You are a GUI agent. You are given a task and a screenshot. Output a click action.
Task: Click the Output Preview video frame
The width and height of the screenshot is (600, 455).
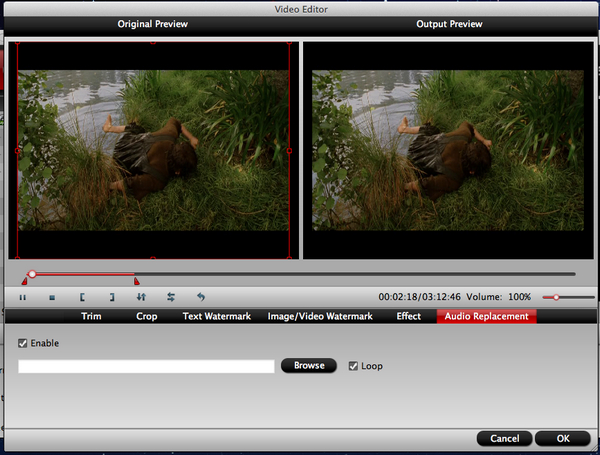(448, 150)
